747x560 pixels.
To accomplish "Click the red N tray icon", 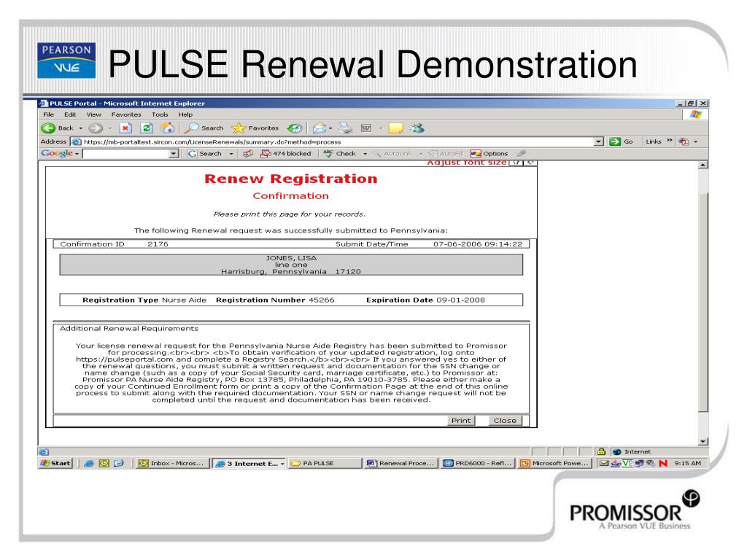I will (x=663, y=463).
